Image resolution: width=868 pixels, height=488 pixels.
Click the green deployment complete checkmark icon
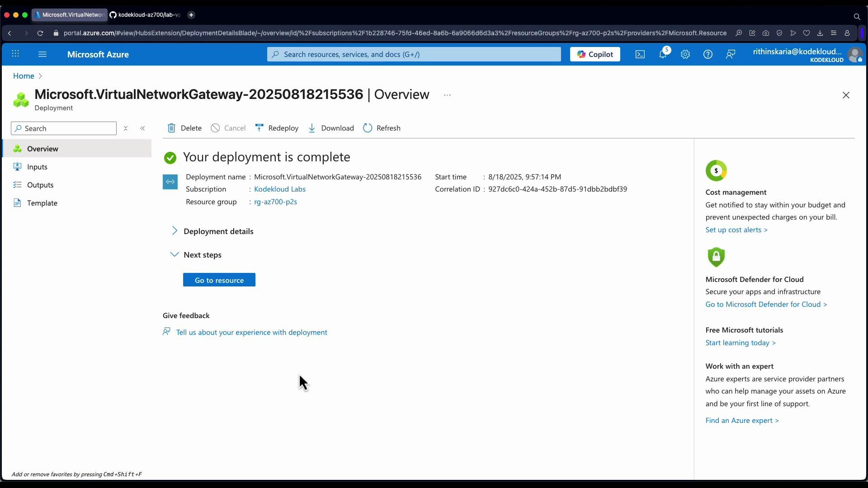[170, 158]
